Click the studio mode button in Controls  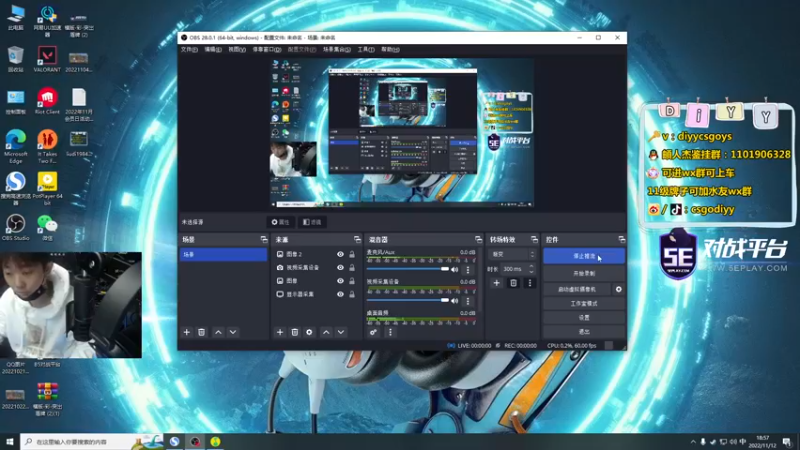point(584,304)
